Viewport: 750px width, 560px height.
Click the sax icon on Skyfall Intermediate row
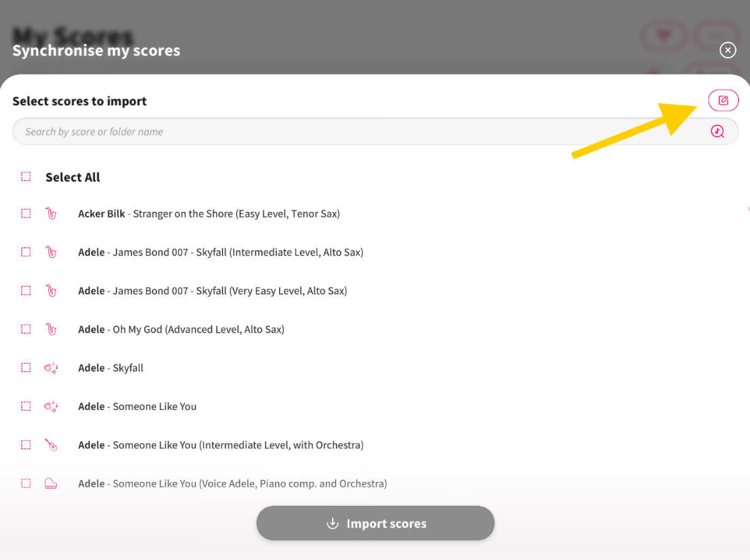51,252
